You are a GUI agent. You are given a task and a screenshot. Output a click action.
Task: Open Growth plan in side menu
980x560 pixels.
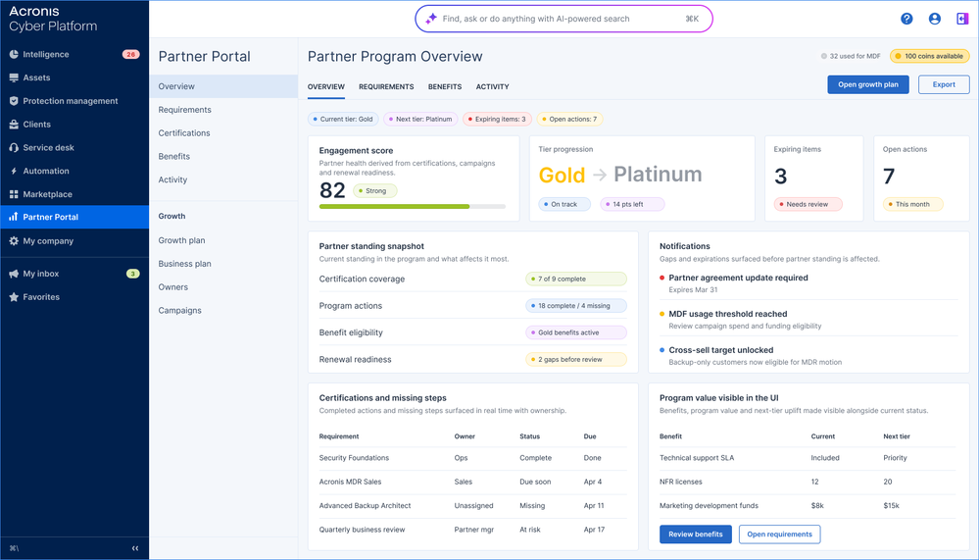point(223,240)
